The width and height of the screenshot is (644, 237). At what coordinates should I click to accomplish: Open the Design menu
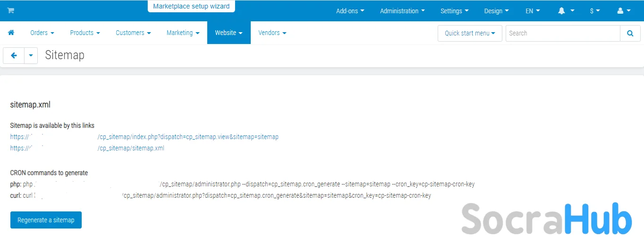[x=496, y=11]
